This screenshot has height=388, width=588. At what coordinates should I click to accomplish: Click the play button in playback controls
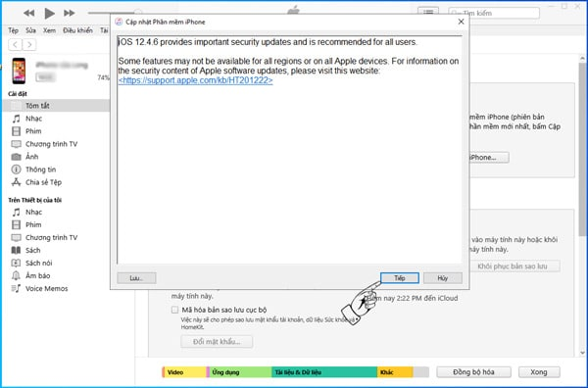(x=49, y=13)
